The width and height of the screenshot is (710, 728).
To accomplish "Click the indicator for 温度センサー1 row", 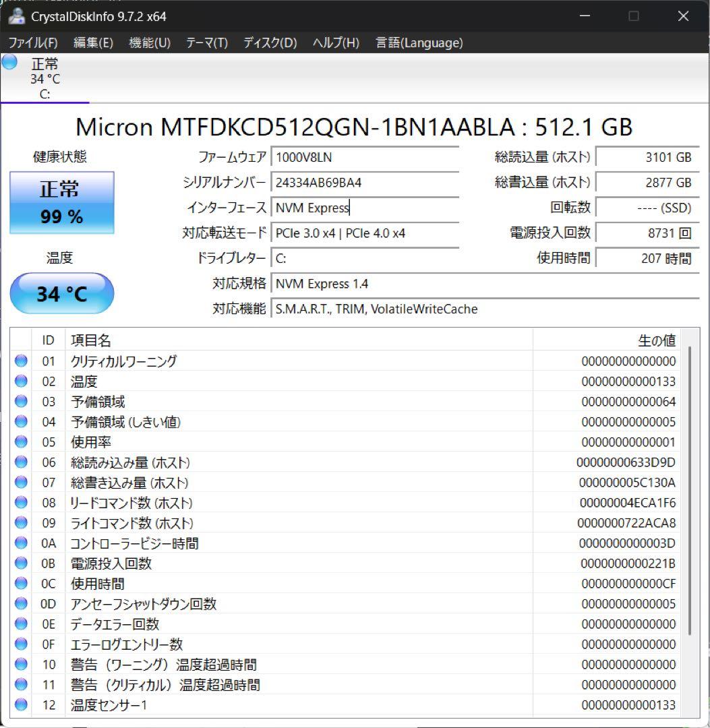I will click(x=20, y=705).
